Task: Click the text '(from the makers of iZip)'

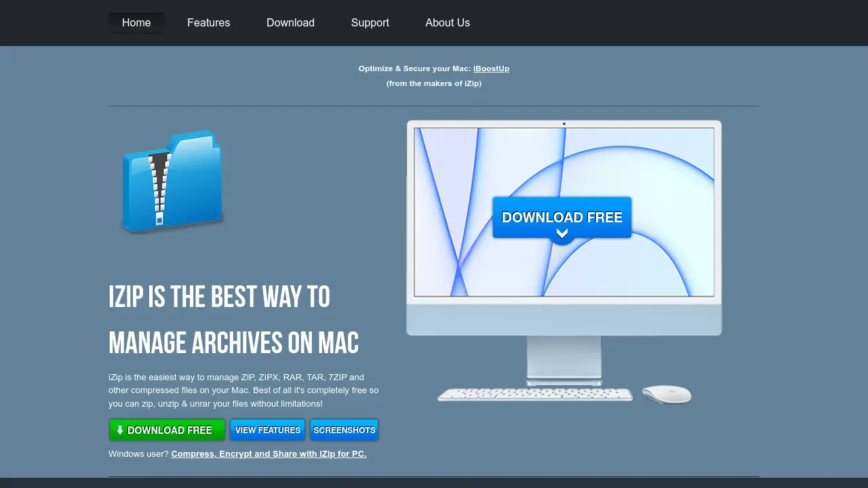Action: [x=434, y=83]
